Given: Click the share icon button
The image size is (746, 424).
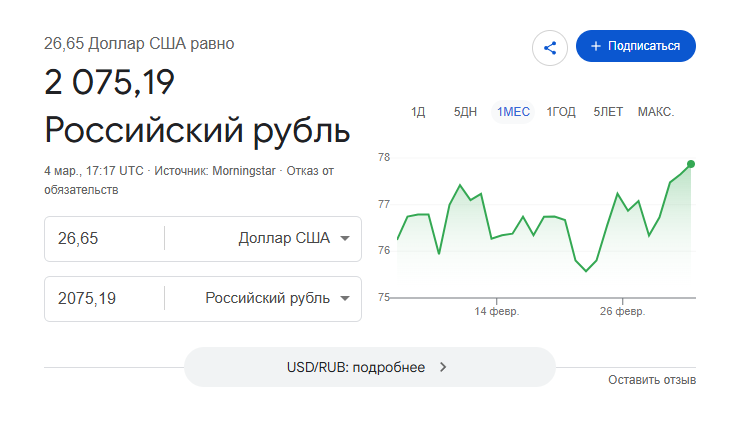Looking at the screenshot, I should 550,47.
